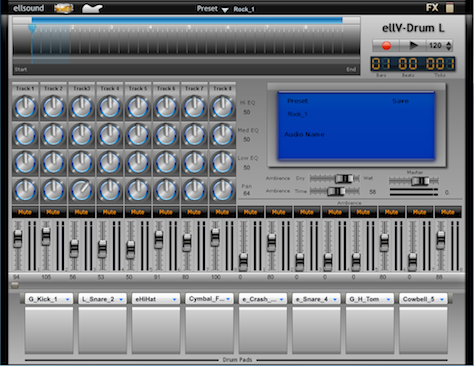Adjust the Track 1 Med EQ knob
Image resolution: width=474 pixels, height=366 pixels.
pos(25,135)
